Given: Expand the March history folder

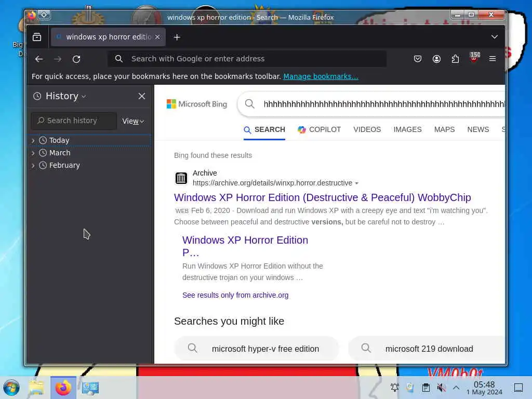Looking at the screenshot, I should 33,153.
